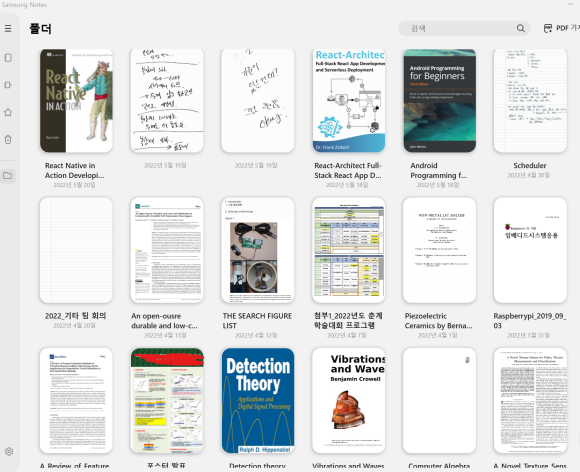Open THE SEARCH FIGURE LIST thumbnail
Image resolution: width=580 pixels, height=472 pixels.
coord(258,250)
